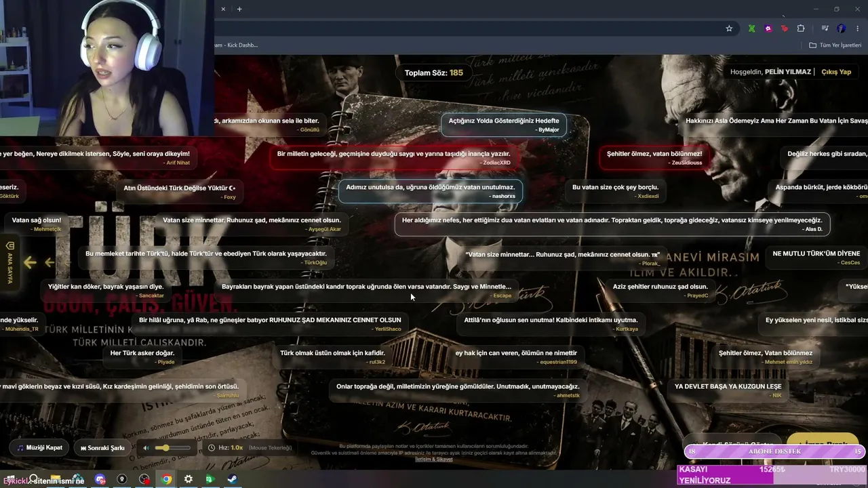868x488 pixels.
Task: Open the Extensions puzzle menu
Action: 801,28
